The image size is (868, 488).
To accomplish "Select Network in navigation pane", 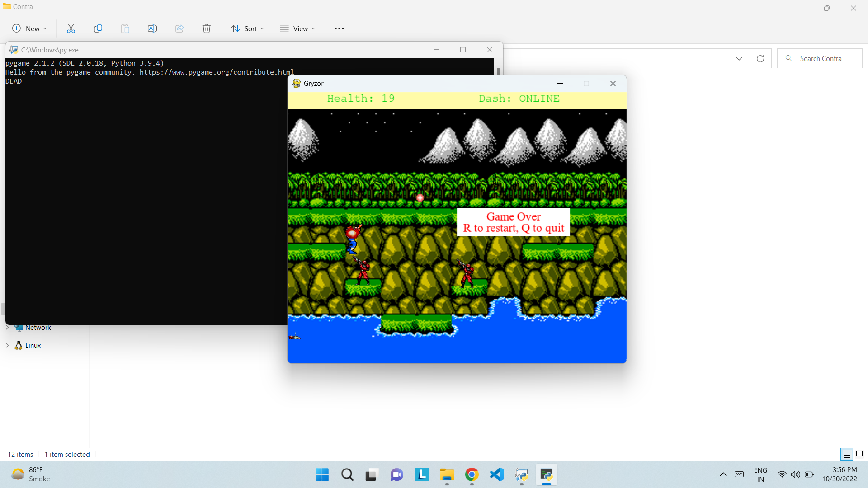I will click(38, 328).
